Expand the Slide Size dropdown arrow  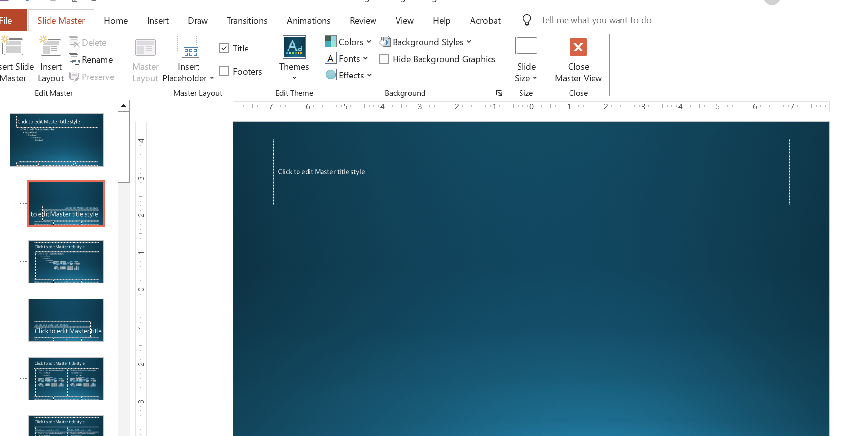[x=535, y=78]
